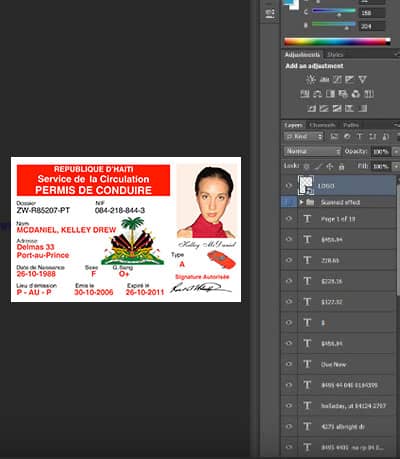The image size is (400, 459).
Task: Switch to the Adjustments tab
Action: (x=302, y=55)
